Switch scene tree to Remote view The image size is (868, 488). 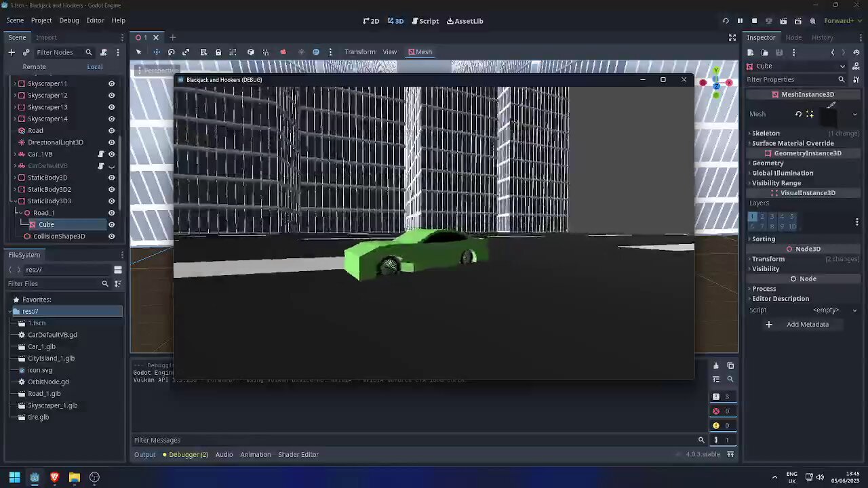click(x=34, y=66)
